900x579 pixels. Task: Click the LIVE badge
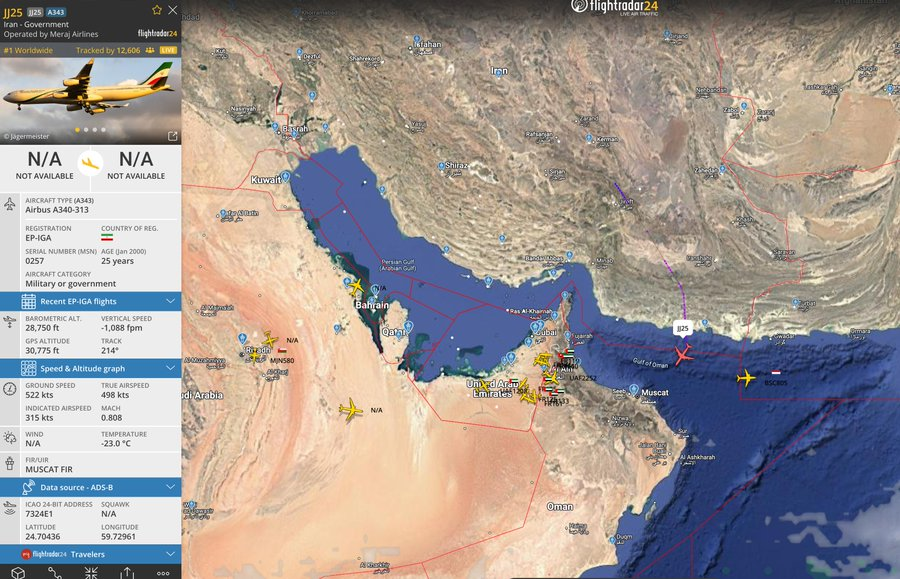pos(168,50)
